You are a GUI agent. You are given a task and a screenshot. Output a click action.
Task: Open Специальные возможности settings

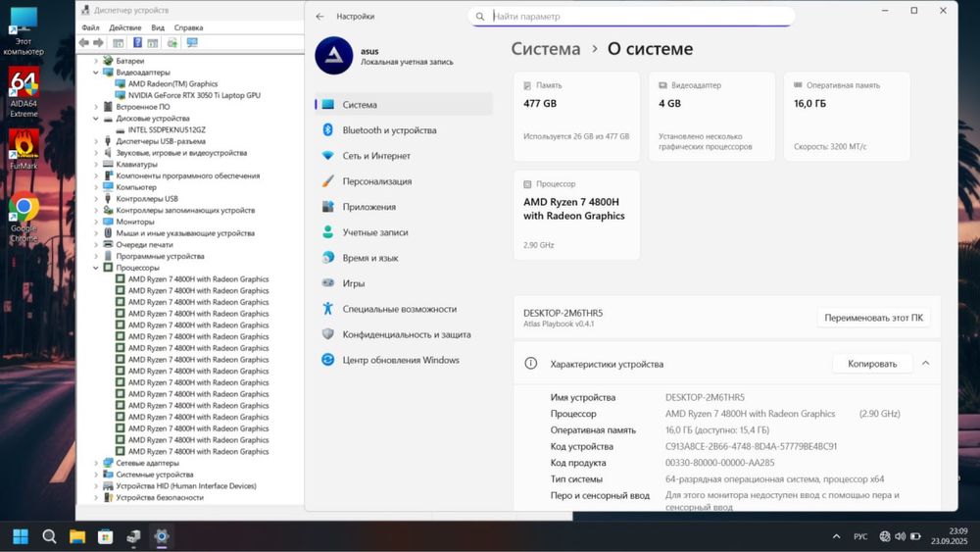coord(404,309)
